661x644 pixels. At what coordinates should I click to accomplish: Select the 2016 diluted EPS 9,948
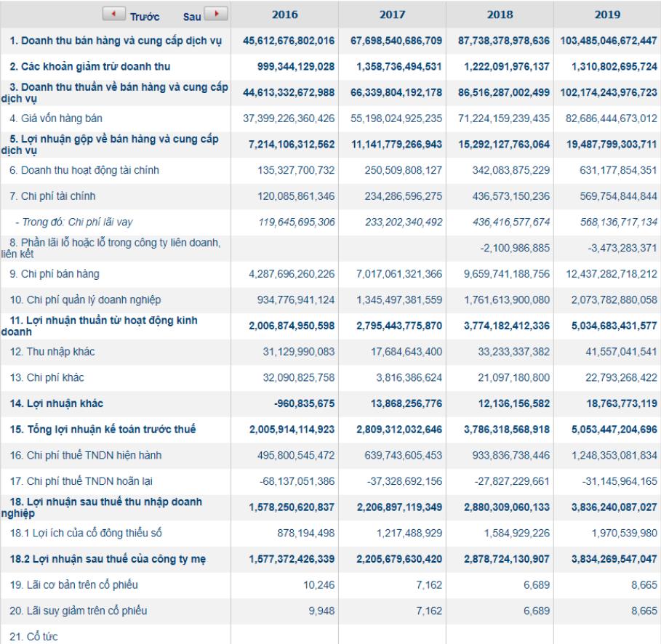[321, 611]
